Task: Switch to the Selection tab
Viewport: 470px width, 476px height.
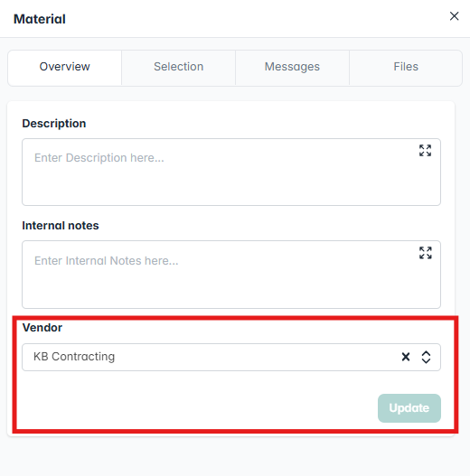Action: point(178,68)
